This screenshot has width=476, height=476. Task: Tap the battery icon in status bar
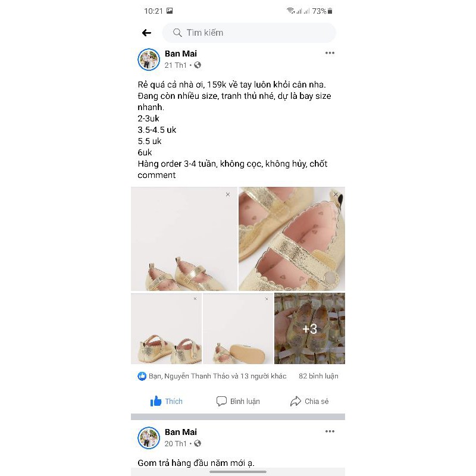pos(330,11)
